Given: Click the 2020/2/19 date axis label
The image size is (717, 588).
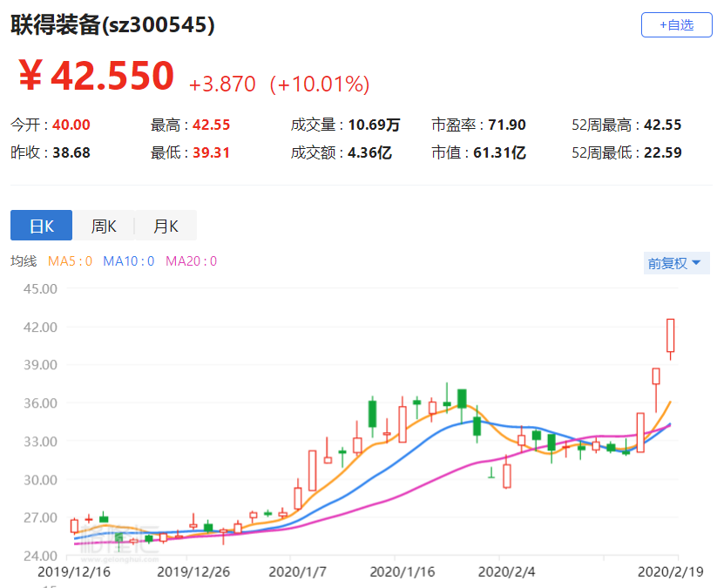Looking at the screenshot, I should click(670, 571).
